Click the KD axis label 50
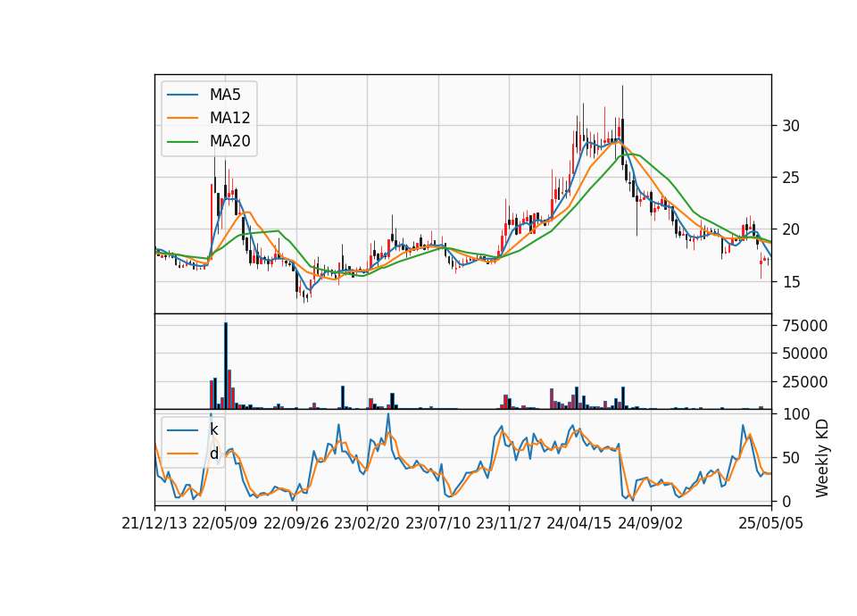Screen dimensions: 857x616 click(x=791, y=458)
